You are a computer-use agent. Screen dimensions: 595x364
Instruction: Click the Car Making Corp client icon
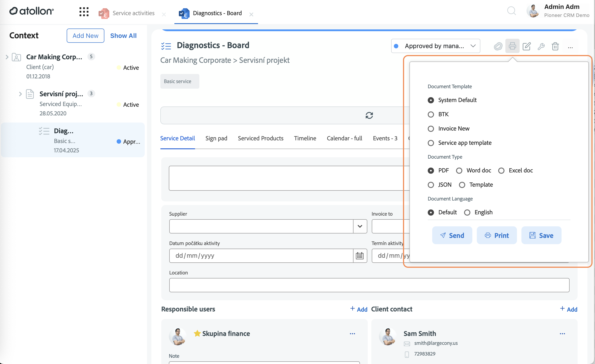click(x=17, y=57)
